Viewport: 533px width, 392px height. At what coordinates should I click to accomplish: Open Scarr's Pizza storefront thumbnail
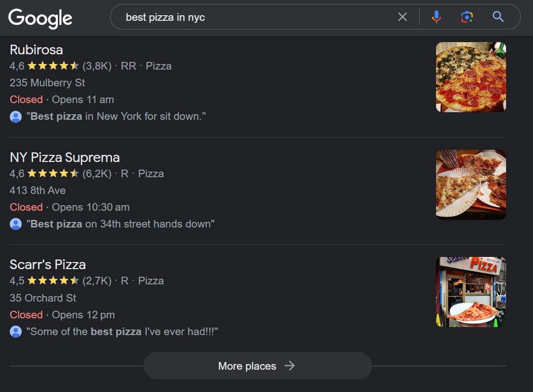click(471, 291)
